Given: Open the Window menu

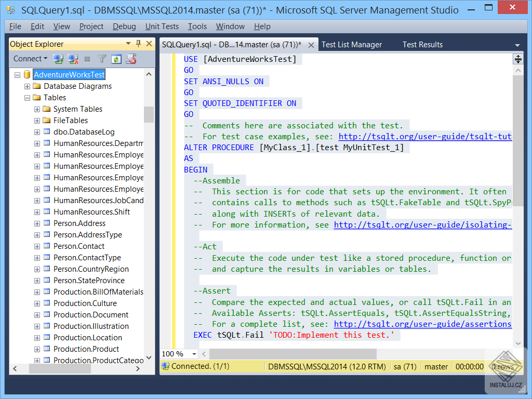Looking at the screenshot, I should 230,26.
